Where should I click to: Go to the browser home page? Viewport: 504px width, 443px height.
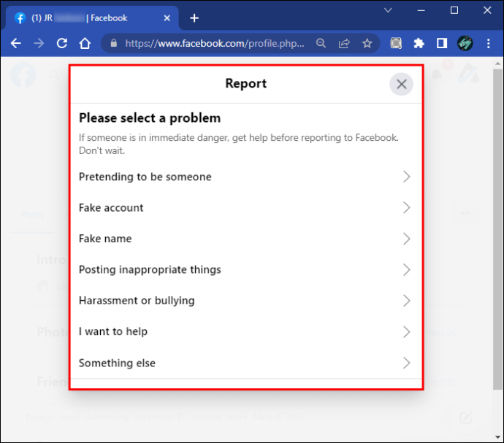coord(85,44)
